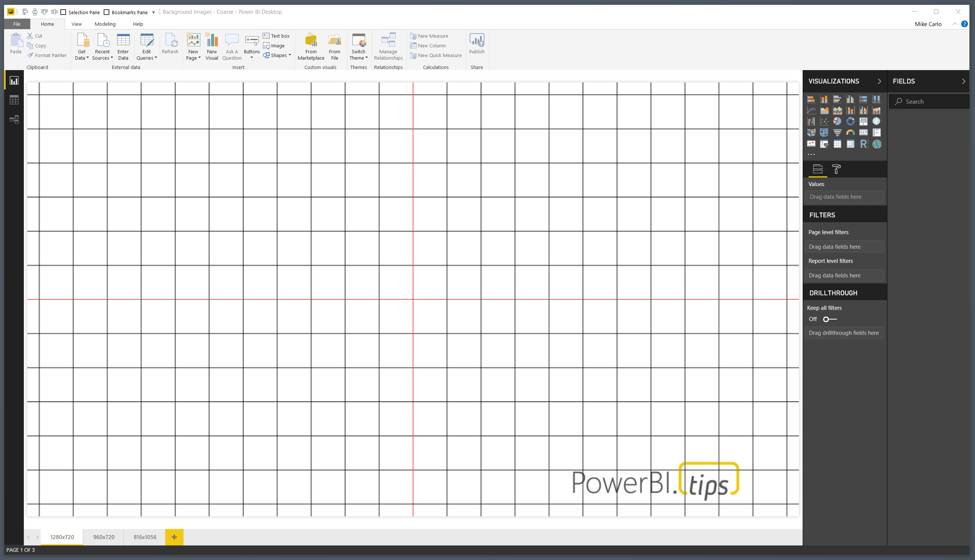This screenshot has height=560, width=975.
Task: Switch to the Model view icon in sidebar
Action: point(14,120)
